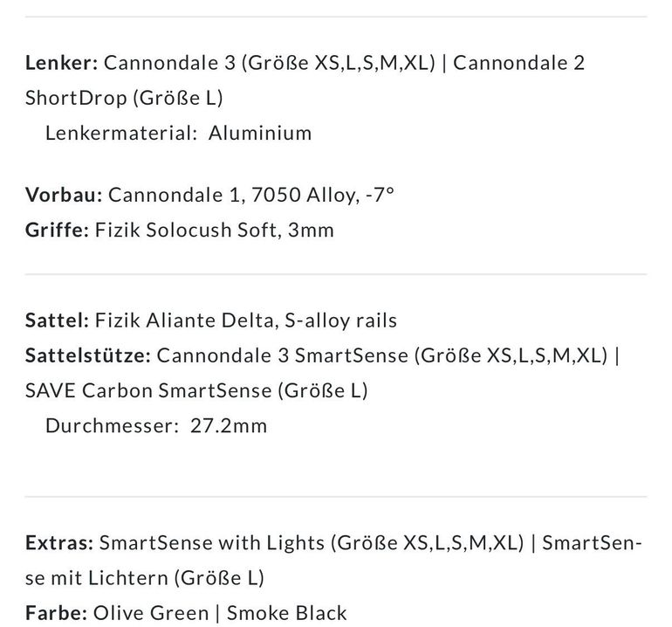
Task: Click the Smoke Black color name
Action: 287,613
